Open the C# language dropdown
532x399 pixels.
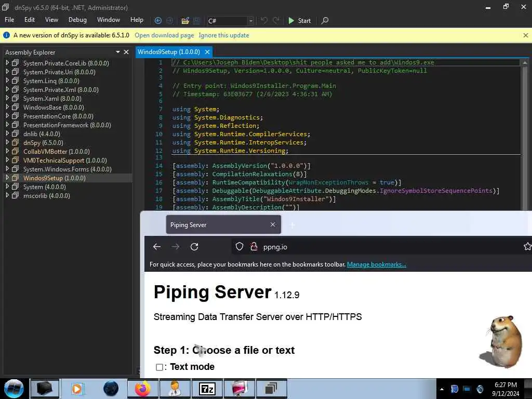[251, 21]
